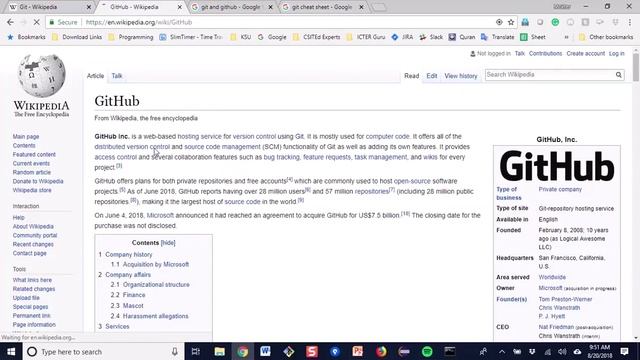
Task: Open the Slack bookmark
Action: pos(431,37)
